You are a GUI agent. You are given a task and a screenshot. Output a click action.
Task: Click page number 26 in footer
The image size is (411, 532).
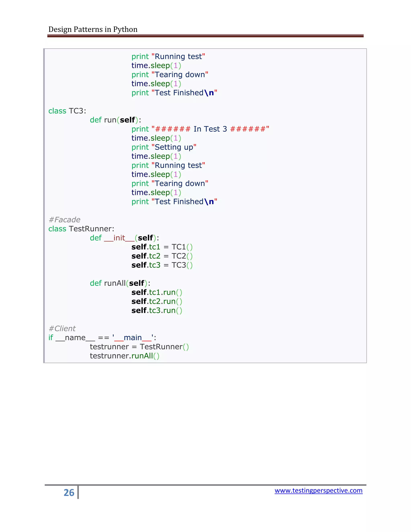click(69, 492)
